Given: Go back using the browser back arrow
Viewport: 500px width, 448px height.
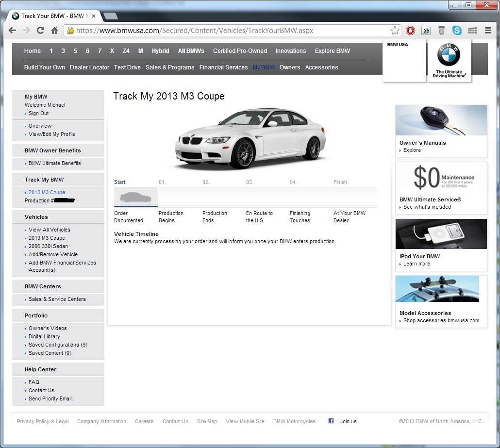Looking at the screenshot, I should [13, 30].
